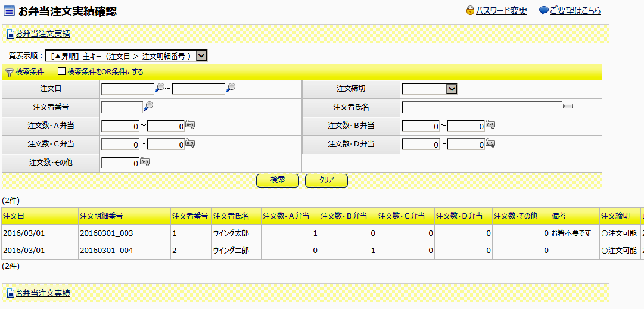Viewport: 644px width, 309px height.
Task: Click calculator icon next to 注文数・C弁当 range
Action: click(x=190, y=143)
